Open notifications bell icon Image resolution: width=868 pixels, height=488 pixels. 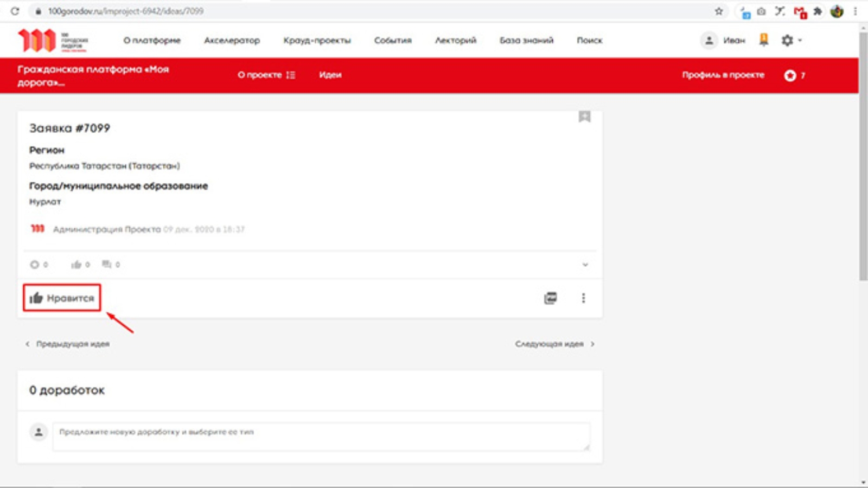(x=763, y=40)
